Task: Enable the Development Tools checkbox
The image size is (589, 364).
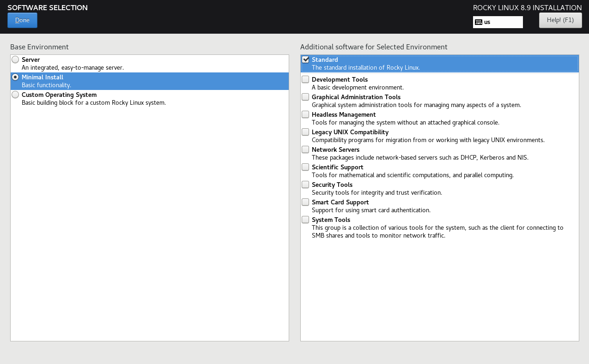Action: click(x=305, y=79)
